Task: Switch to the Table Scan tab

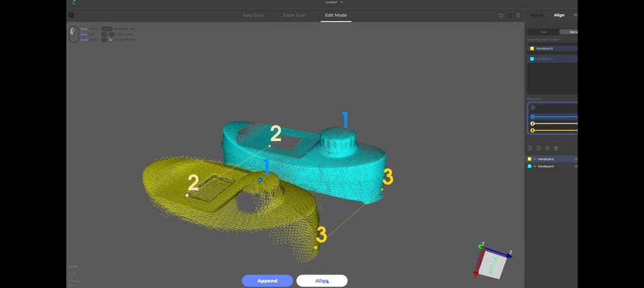Action: click(294, 15)
